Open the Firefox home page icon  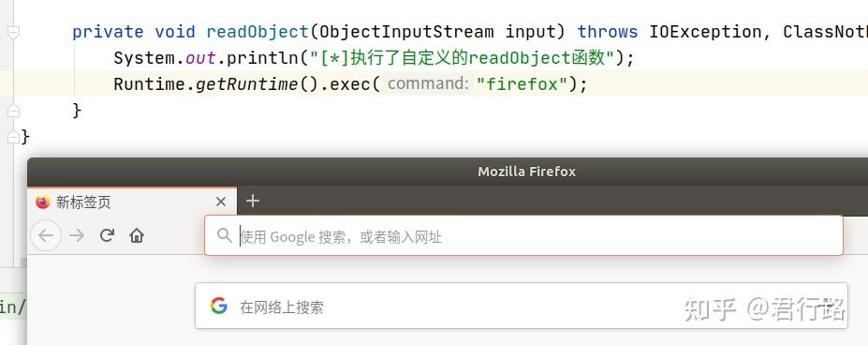[137, 235]
